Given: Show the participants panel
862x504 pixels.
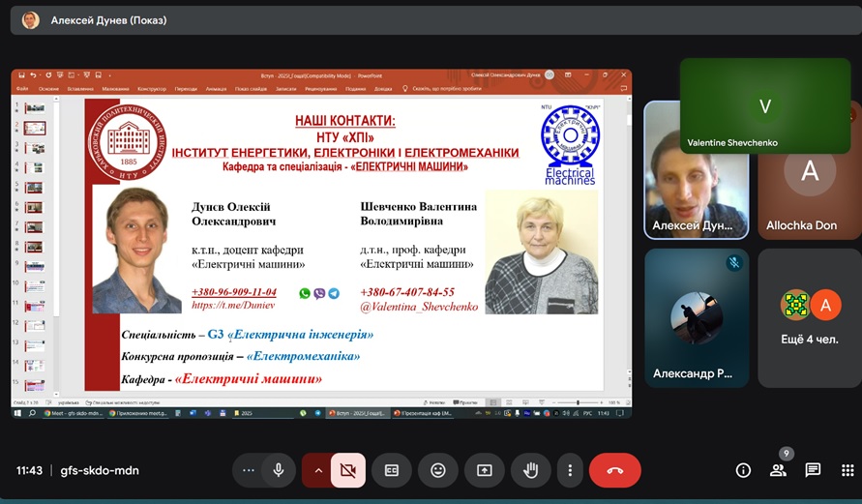Looking at the screenshot, I should coord(778,470).
